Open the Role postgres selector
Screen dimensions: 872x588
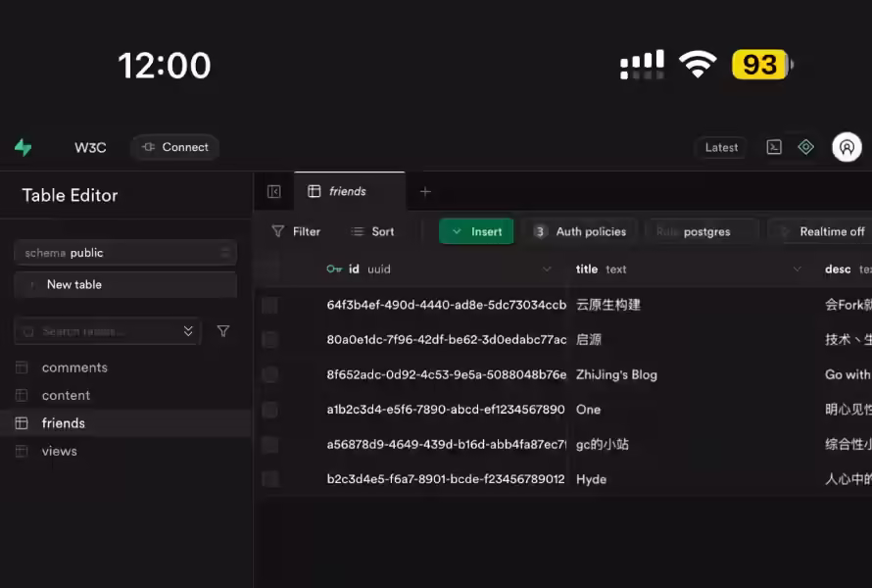pyautogui.click(x=702, y=231)
